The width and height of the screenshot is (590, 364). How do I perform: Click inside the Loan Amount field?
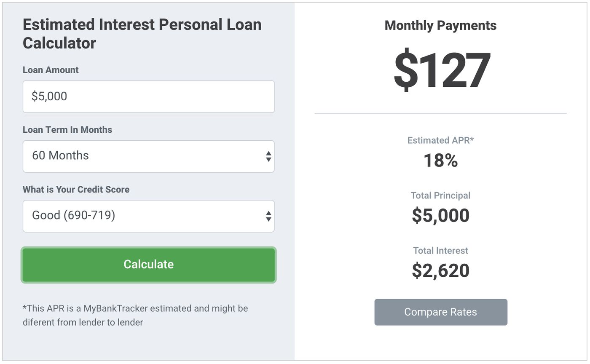pos(148,96)
